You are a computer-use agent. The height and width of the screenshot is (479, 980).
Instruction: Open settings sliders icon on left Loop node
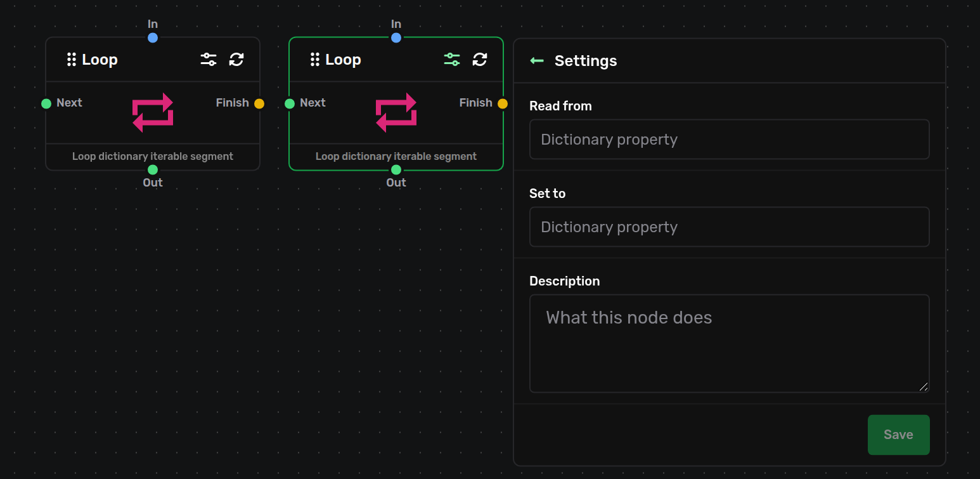[209, 60]
